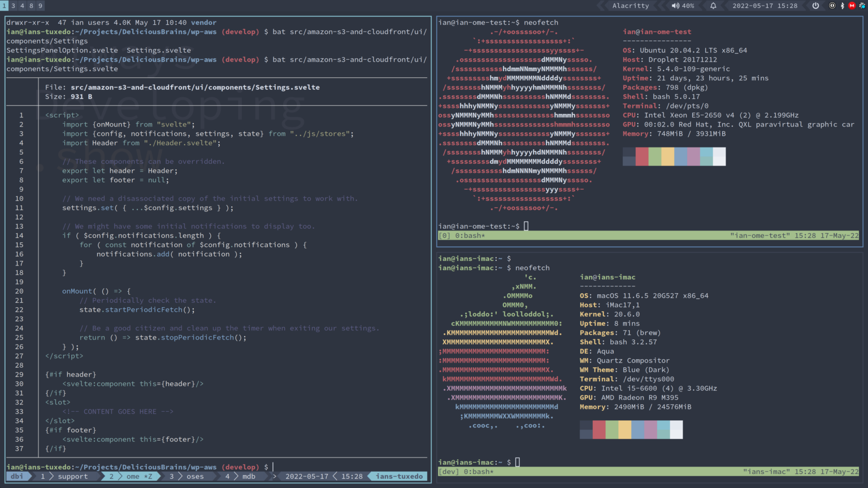
Task: Click the screen-record circle icon in tray
Action: (832, 6)
